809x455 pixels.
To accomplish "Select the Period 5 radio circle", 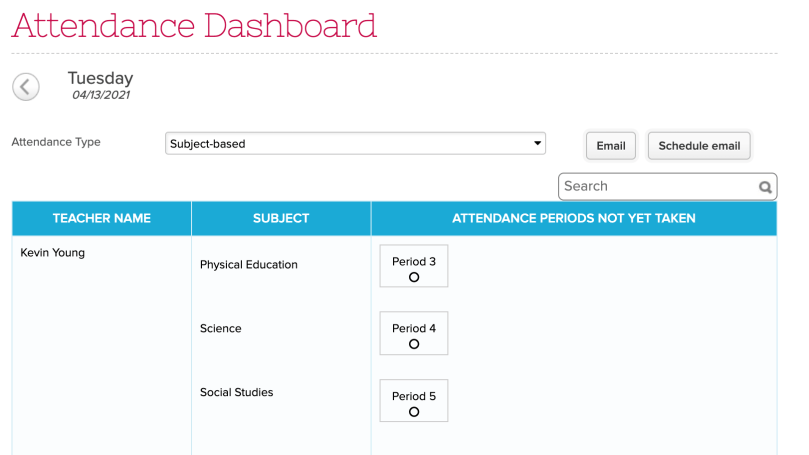I will click(414, 411).
